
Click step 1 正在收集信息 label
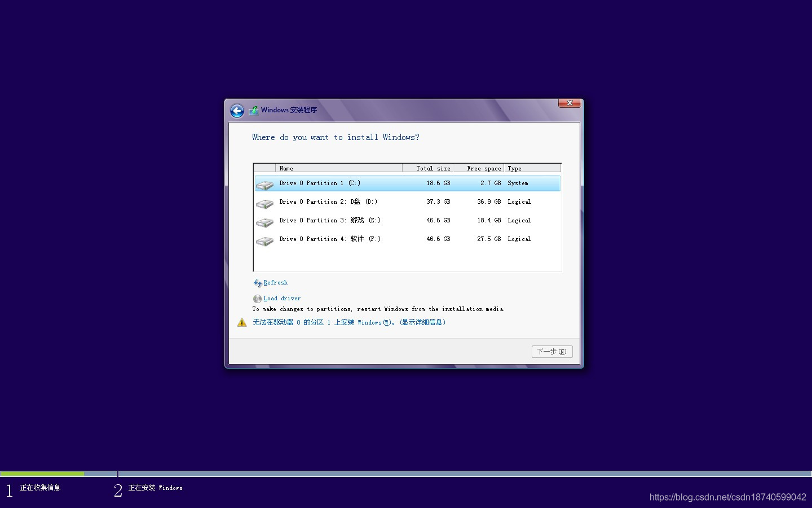tap(40, 488)
